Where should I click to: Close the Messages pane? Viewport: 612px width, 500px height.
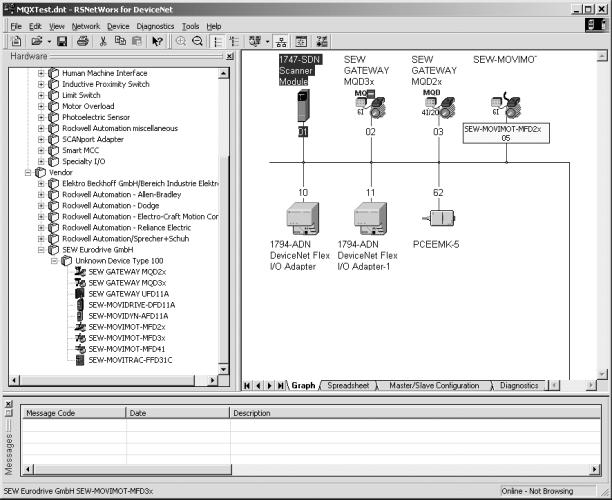click(x=9, y=404)
